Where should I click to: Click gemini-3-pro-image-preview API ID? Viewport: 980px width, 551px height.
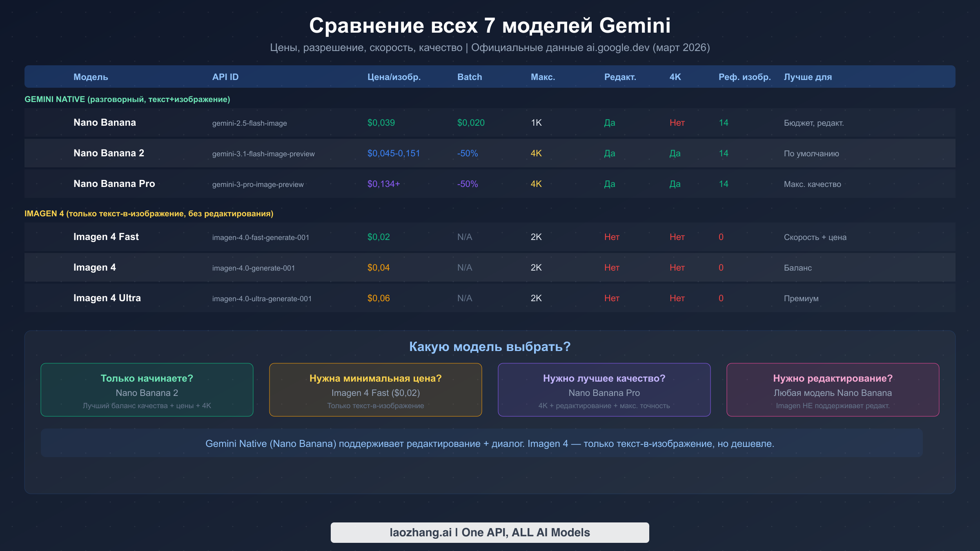pyautogui.click(x=258, y=184)
